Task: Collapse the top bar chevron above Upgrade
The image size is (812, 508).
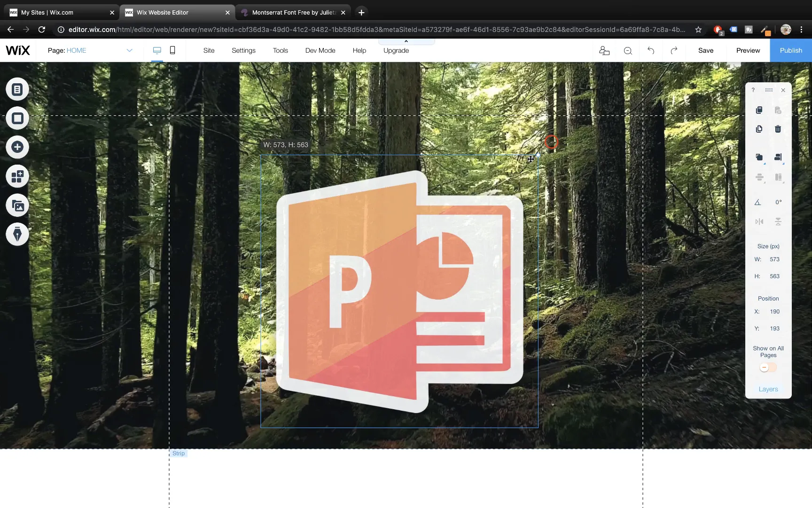Action: [x=406, y=41]
